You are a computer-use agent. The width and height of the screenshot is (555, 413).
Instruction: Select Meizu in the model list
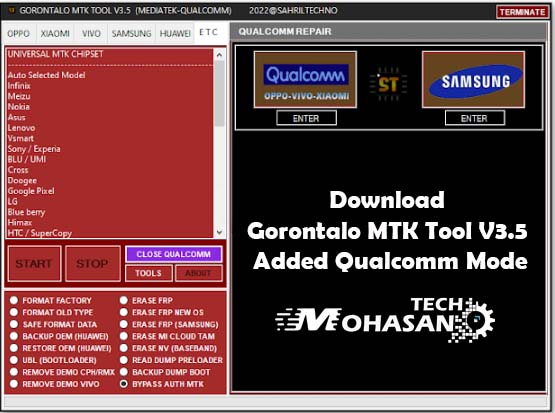[110, 96]
